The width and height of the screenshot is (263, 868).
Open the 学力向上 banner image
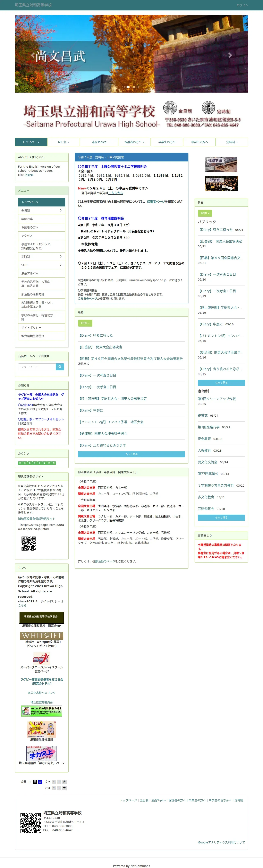[41, 753]
